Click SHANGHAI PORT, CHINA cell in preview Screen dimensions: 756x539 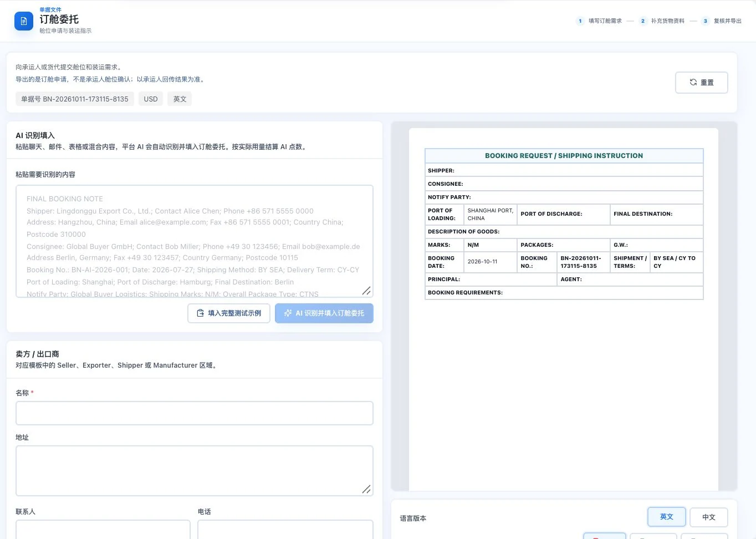pos(491,215)
